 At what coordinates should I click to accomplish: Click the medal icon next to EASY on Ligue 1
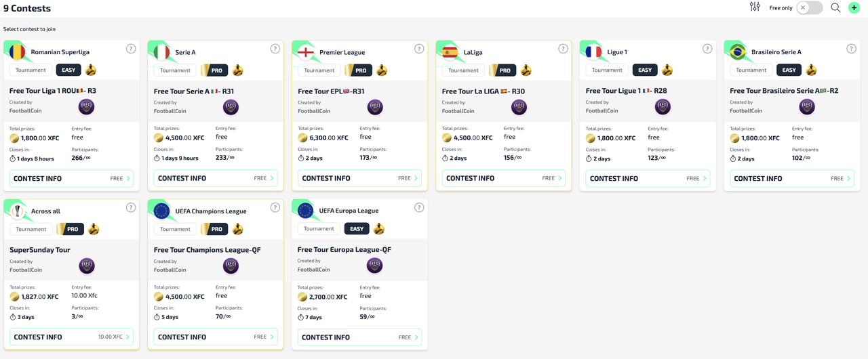point(667,70)
